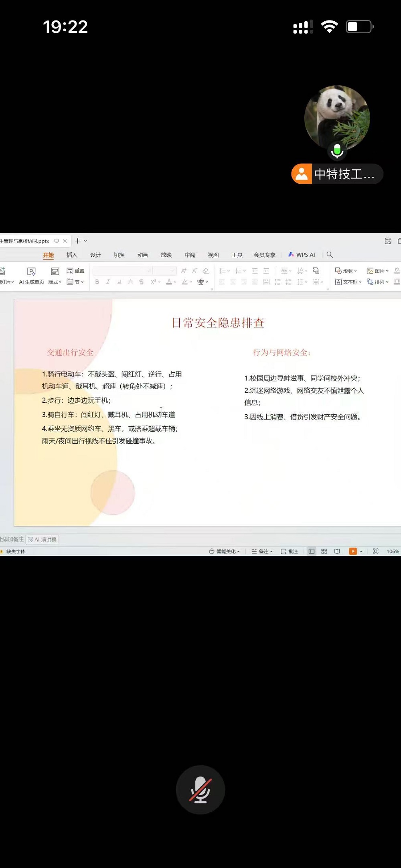The image size is (401, 868).
Task: Clear formatting with the eraser icon
Action: (x=206, y=271)
